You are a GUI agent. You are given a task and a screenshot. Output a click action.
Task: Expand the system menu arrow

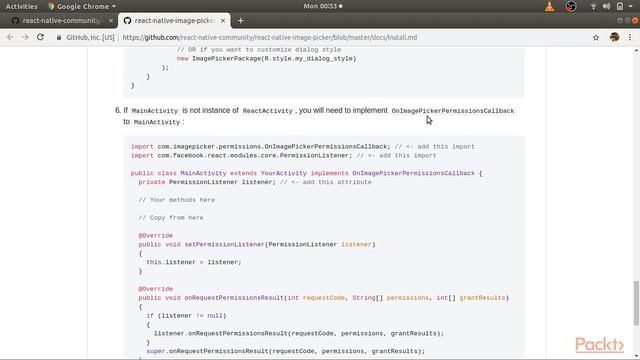coord(631,7)
